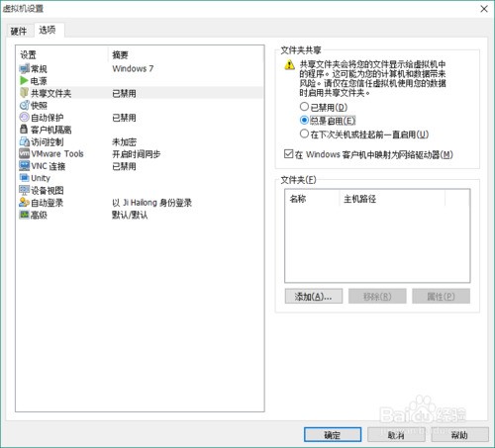Viewport: 495px width, 448px height.
Task: Choose the 自动保护 AutoProtect icon
Action: point(25,118)
